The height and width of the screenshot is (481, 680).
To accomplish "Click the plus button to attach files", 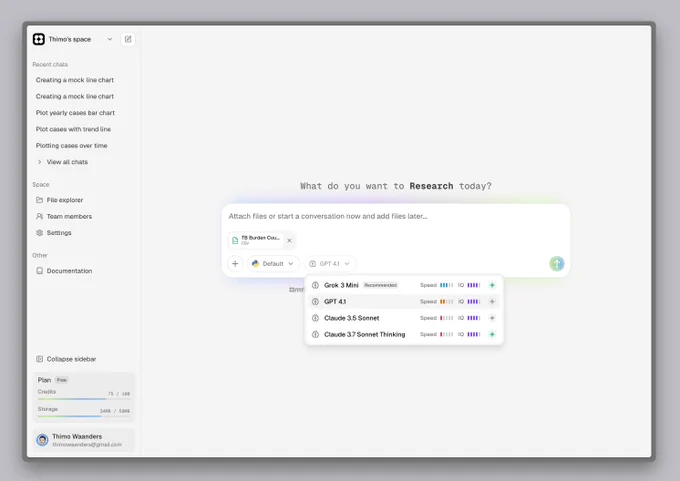I will click(235, 264).
